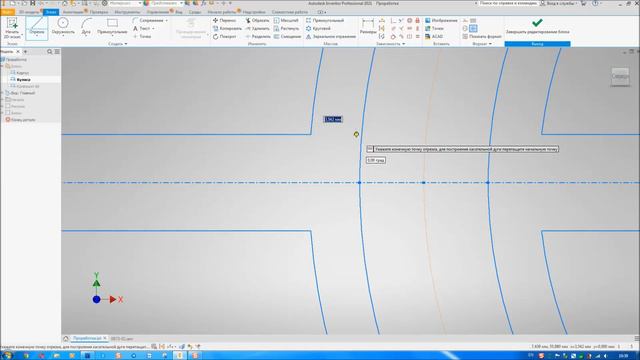Switch to the 3D-модель ribbon tab
This screenshot has width=640, height=360.
[29, 12]
